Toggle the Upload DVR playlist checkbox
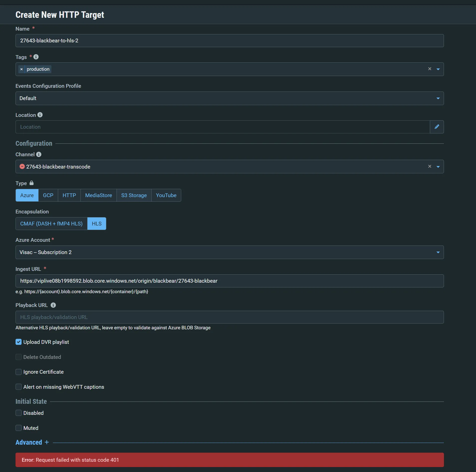Image resolution: width=476 pixels, height=472 pixels. click(x=19, y=342)
